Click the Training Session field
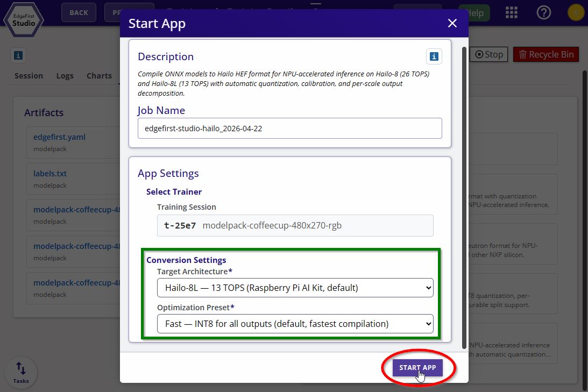This screenshot has width=588, height=392. coord(295,225)
